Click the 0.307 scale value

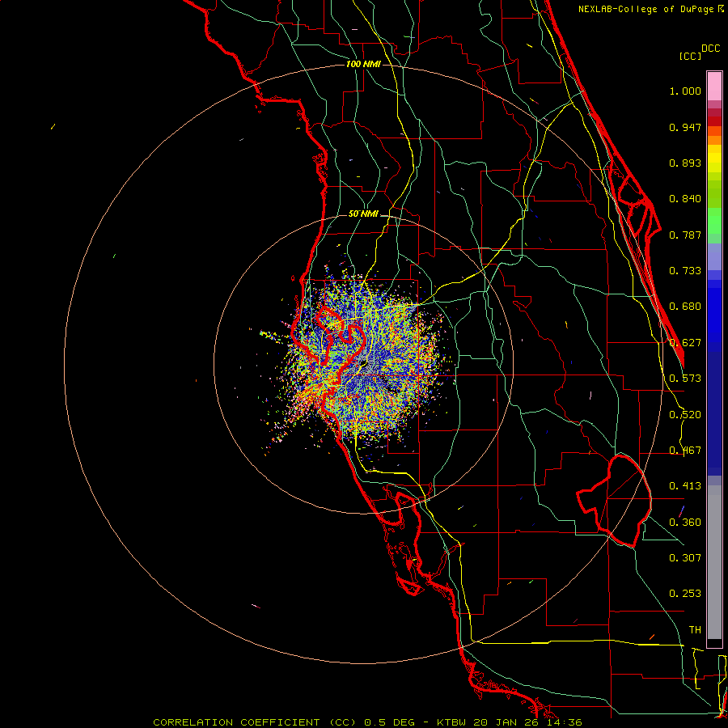pos(685,557)
